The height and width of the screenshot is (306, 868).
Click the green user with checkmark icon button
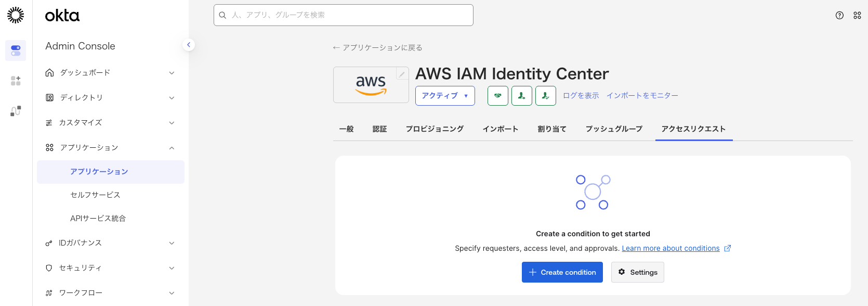point(546,96)
